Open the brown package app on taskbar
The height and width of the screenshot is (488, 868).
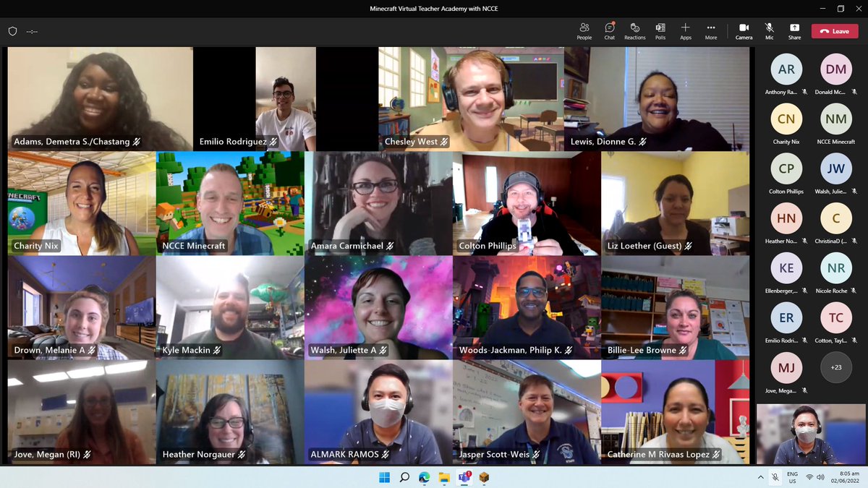click(484, 477)
